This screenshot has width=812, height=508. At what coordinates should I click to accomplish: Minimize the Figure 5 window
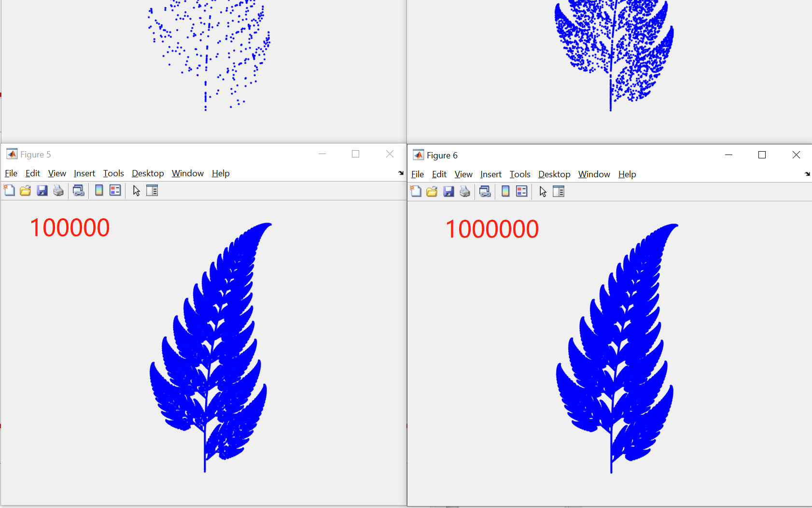coord(322,154)
